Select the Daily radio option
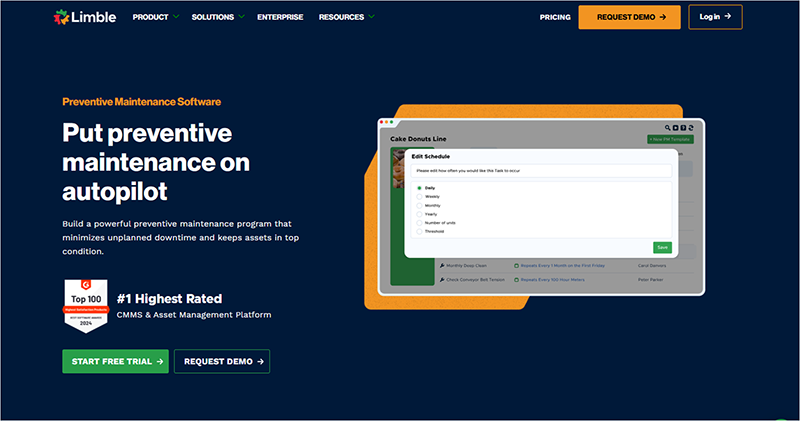The width and height of the screenshot is (800, 421). [418, 188]
